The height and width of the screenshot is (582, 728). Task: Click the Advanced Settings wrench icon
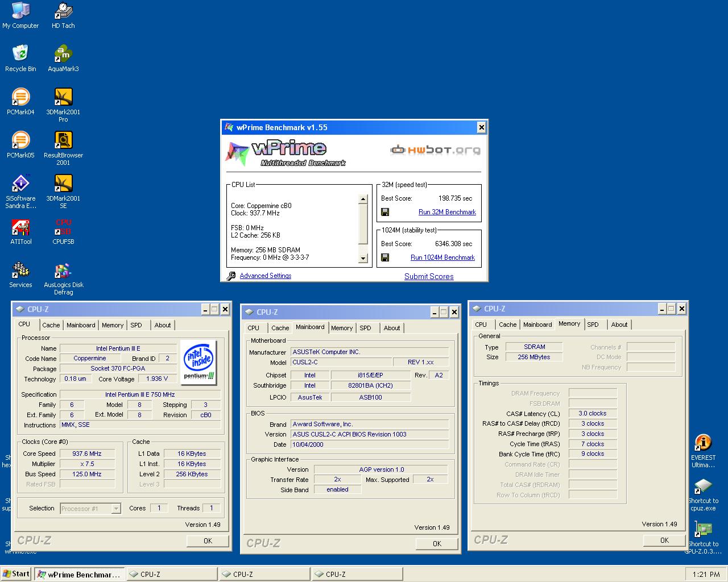[x=231, y=276]
